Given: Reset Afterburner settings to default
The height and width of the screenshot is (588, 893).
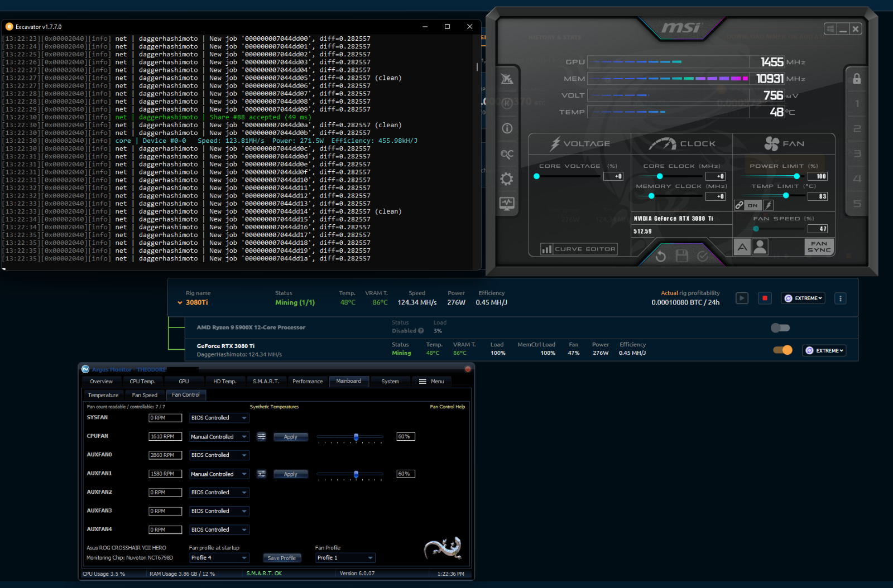Looking at the screenshot, I should pos(661,256).
